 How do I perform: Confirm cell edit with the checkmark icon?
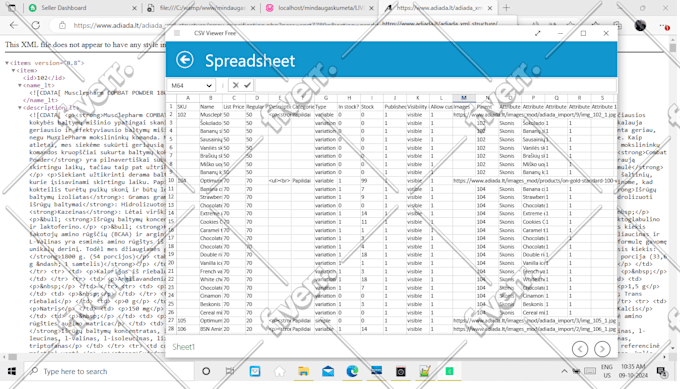(x=247, y=85)
